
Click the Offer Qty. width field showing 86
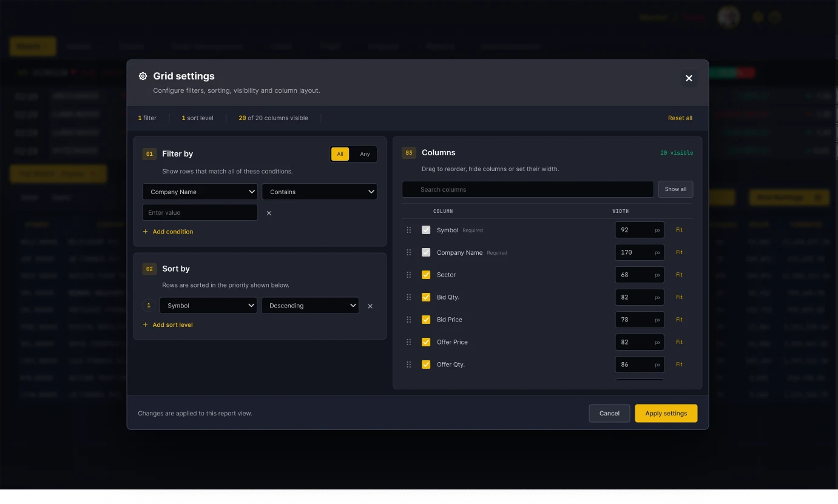640,365
